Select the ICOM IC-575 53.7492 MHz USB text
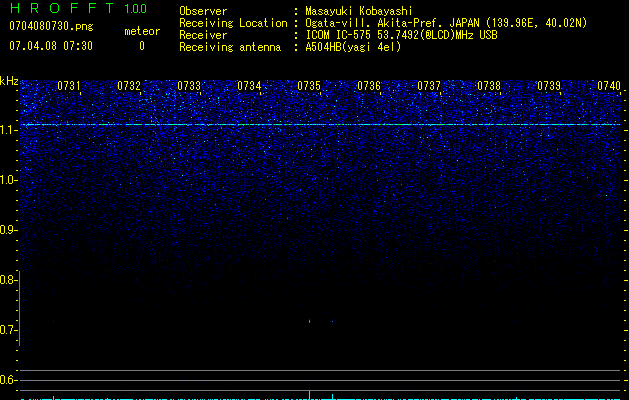Viewport: 629px width, 400px height. click(x=401, y=35)
